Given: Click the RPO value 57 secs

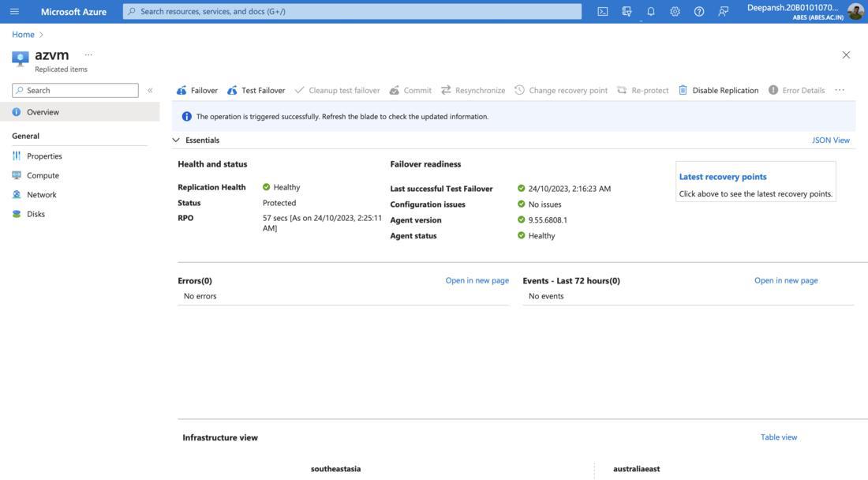Looking at the screenshot, I should coord(322,223).
